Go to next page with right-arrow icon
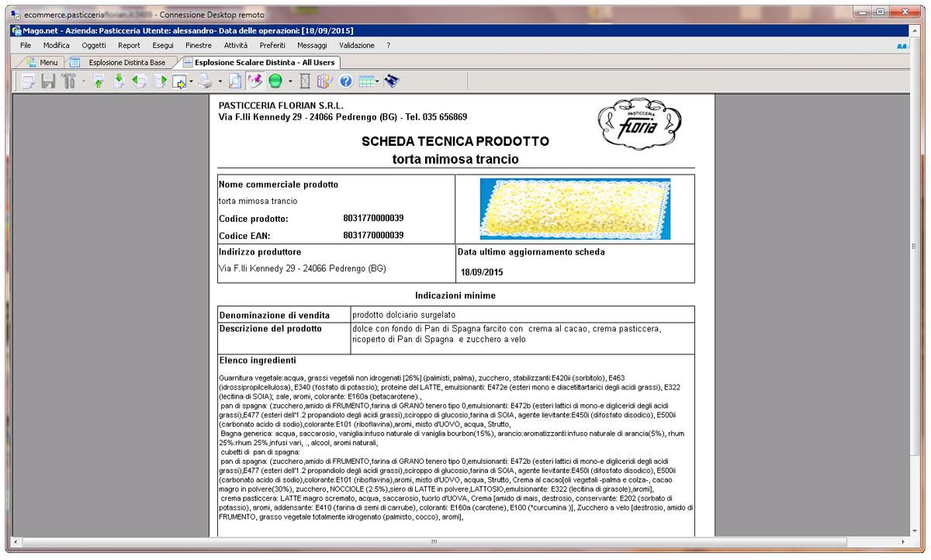The image size is (931, 560). (x=160, y=81)
